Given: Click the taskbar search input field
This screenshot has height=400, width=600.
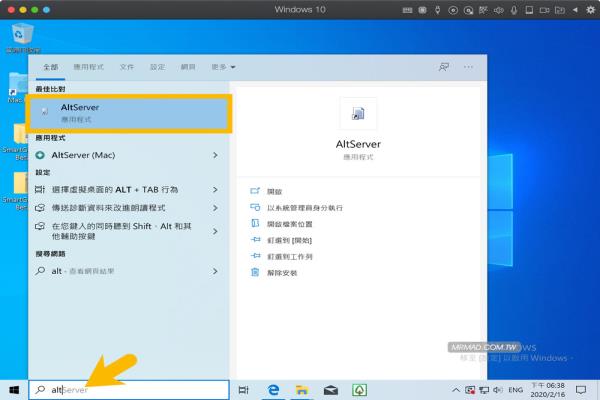Looking at the screenshot, I should tap(129, 390).
